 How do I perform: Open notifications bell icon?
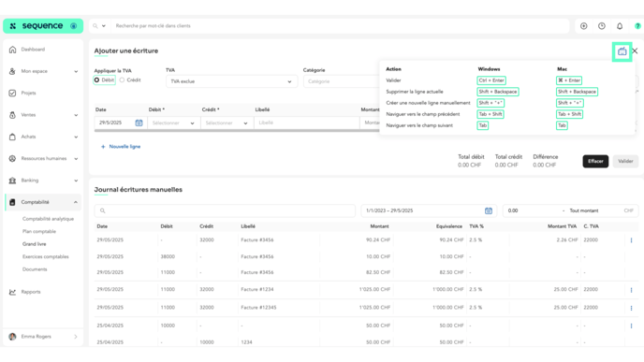[620, 26]
